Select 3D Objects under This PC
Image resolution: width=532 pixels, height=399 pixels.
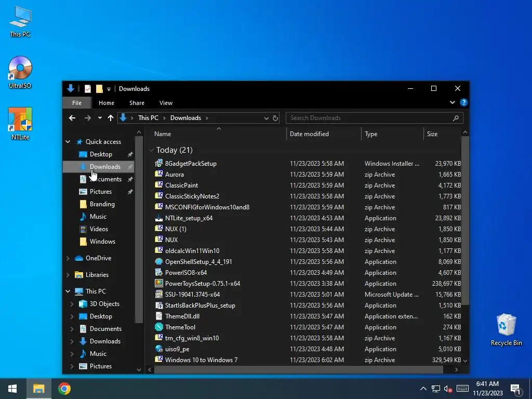point(104,304)
